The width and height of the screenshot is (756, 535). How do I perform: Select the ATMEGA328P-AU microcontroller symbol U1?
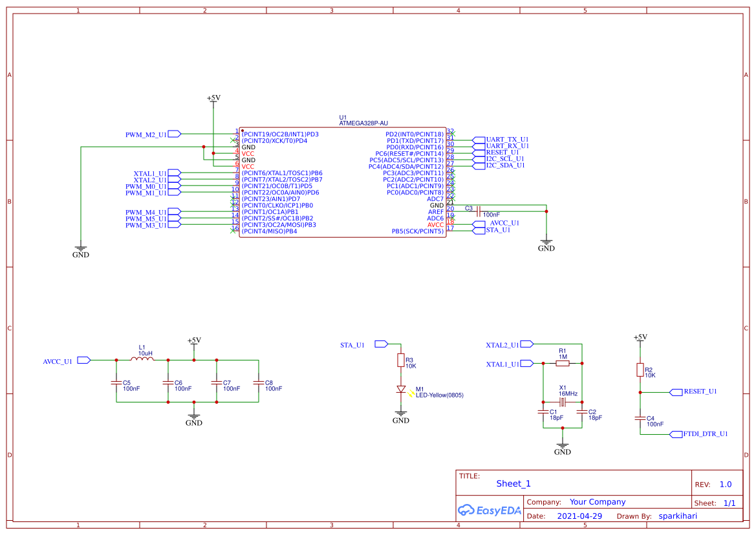[343, 184]
